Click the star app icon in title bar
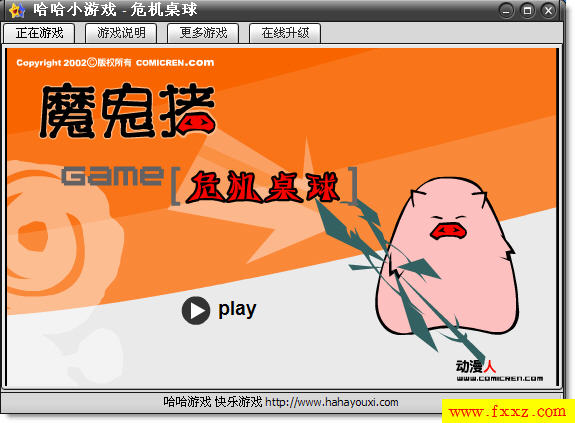Screen dimensions: 575x423 [x=17, y=10]
